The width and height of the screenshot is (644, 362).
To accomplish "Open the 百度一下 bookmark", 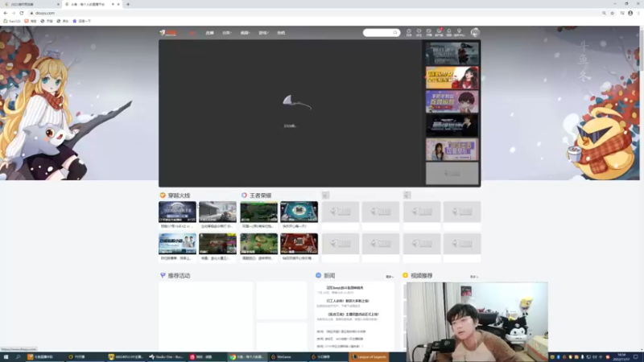I will click(x=82, y=21).
